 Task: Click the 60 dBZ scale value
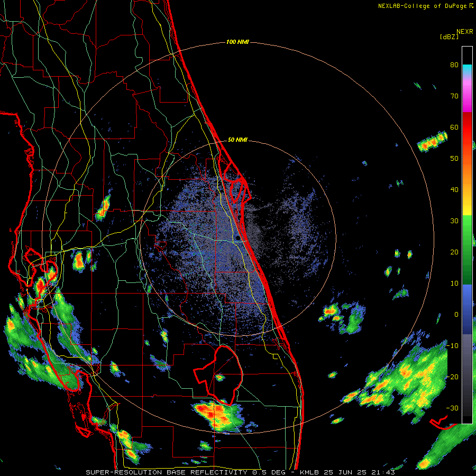tap(454, 127)
